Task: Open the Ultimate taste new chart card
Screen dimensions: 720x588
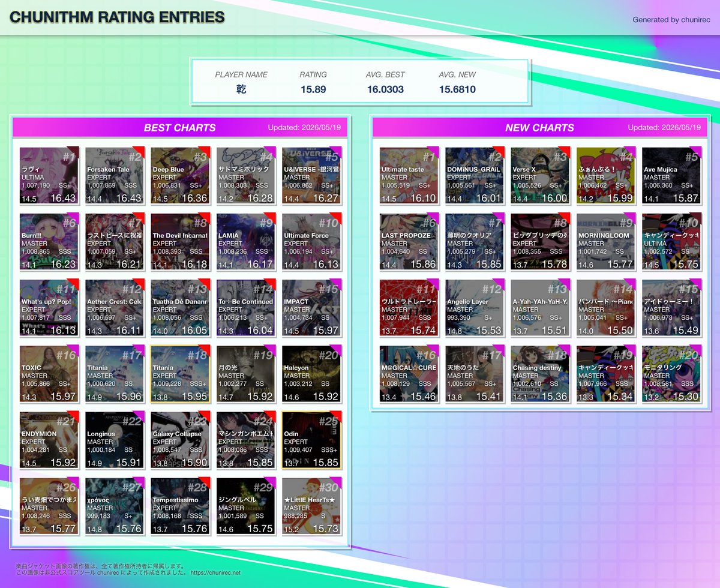Action: coord(409,175)
